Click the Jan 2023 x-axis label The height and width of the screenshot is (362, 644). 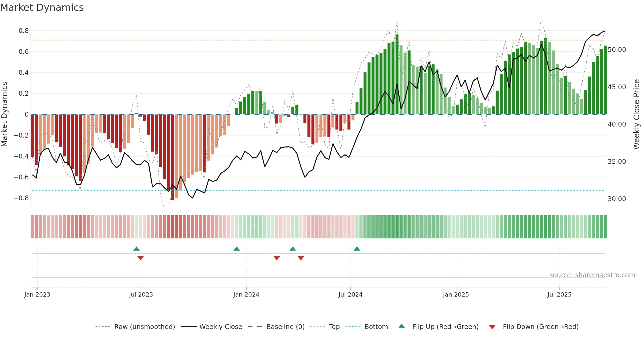[x=37, y=294]
